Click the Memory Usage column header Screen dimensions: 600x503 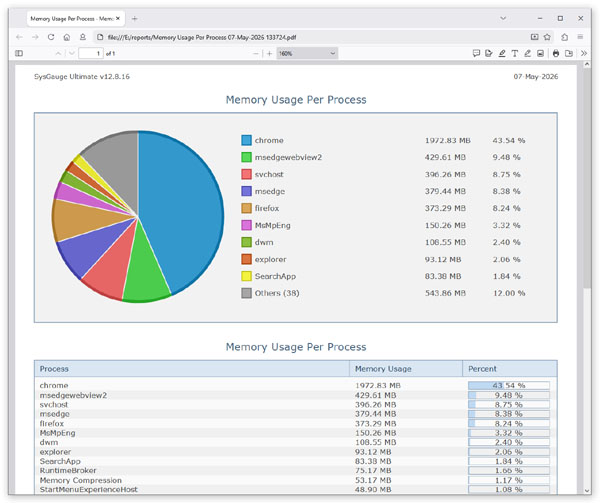point(406,369)
